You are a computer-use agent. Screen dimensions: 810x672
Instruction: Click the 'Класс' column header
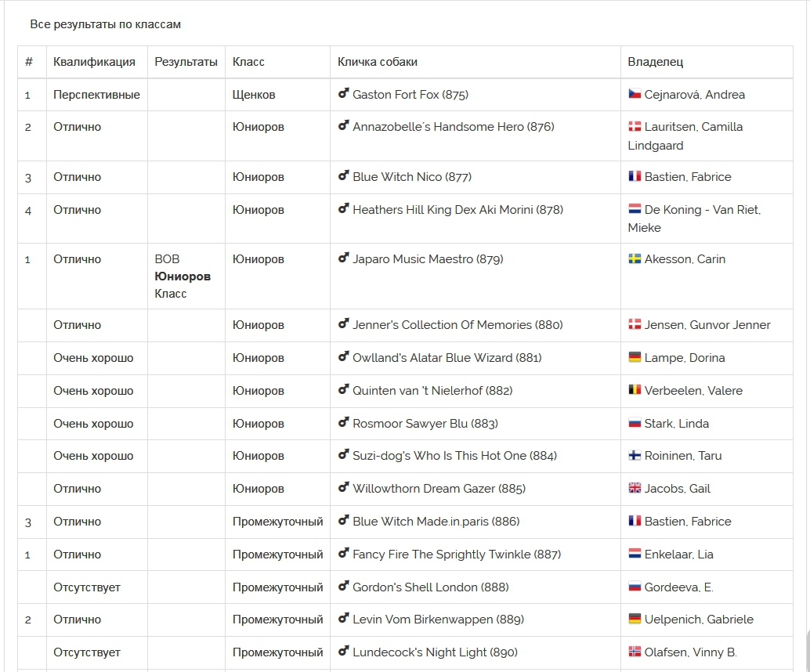[248, 62]
